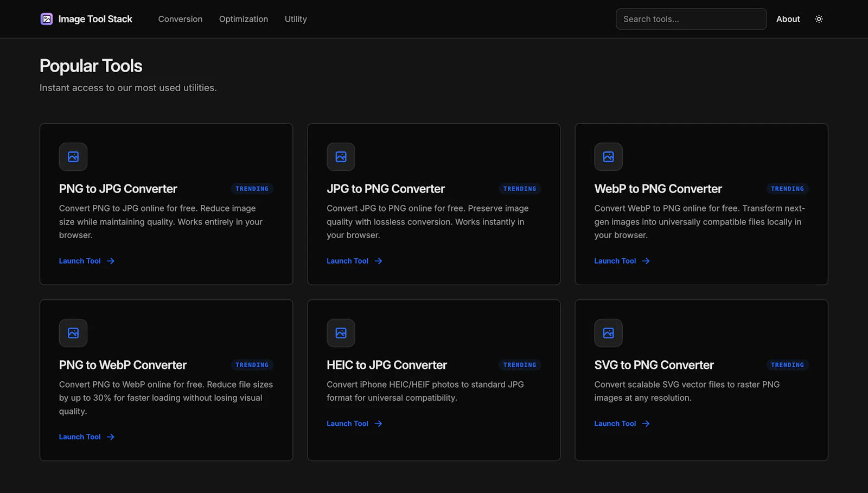The image size is (868, 493).
Task: Click the HEIC to JPG Converter image icon
Action: [x=341, y=333]
